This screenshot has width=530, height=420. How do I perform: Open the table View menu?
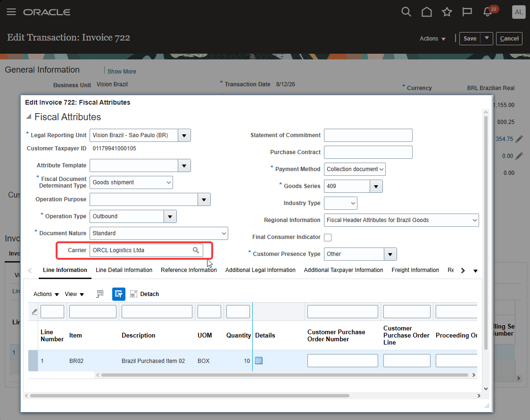tap(75, 294)
